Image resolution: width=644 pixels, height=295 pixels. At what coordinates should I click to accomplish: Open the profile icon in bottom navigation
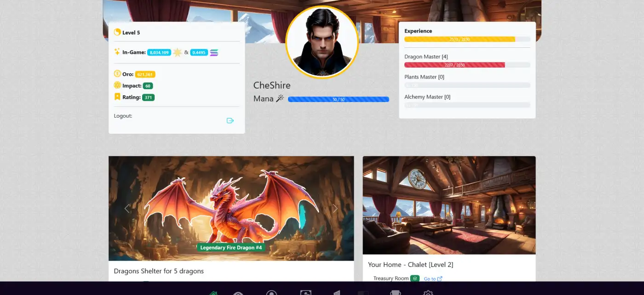[272, 293]
